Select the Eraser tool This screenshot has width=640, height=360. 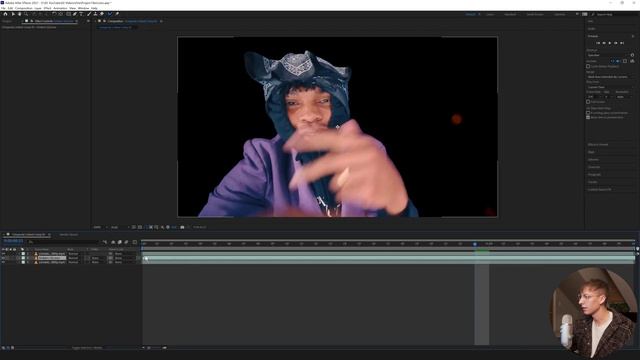point(102,14)
